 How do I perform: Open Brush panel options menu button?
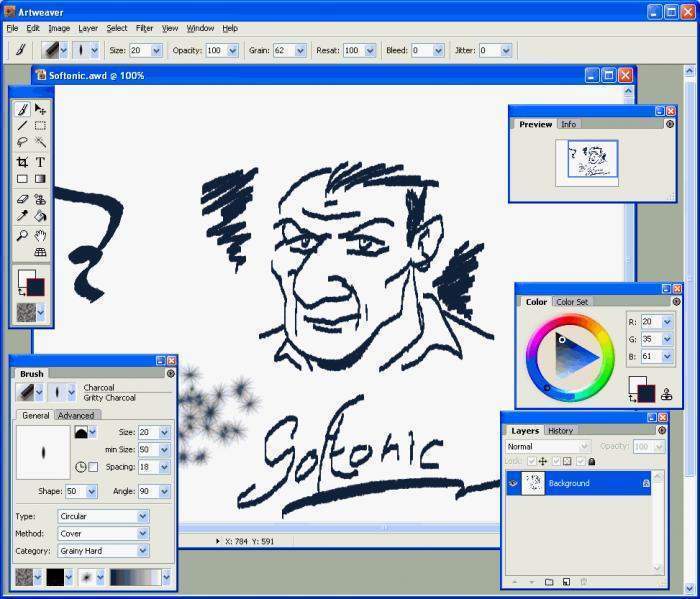point(171,374)
